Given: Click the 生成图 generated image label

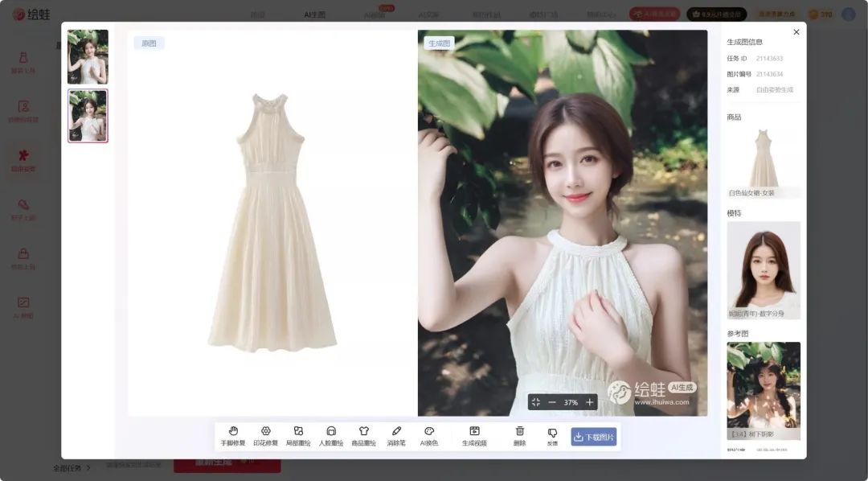Looking at the screenshot, I should [439, 43].
